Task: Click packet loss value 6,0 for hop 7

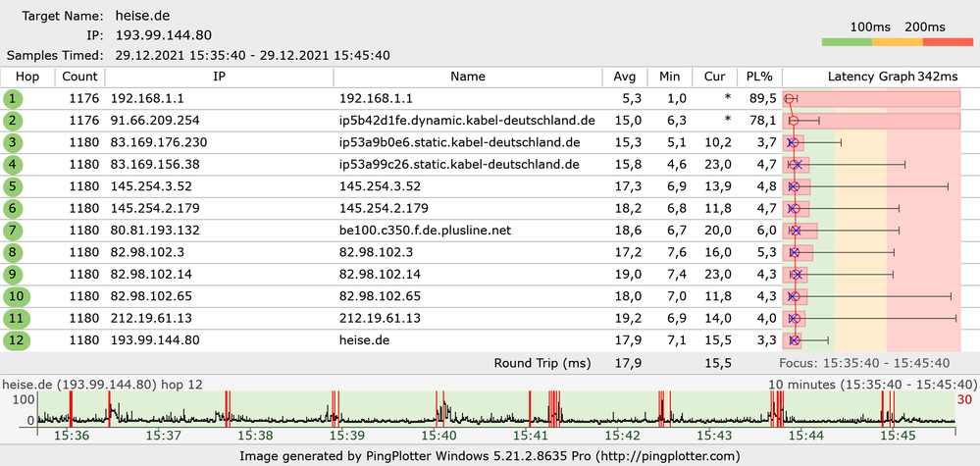Action: (767, 231)
